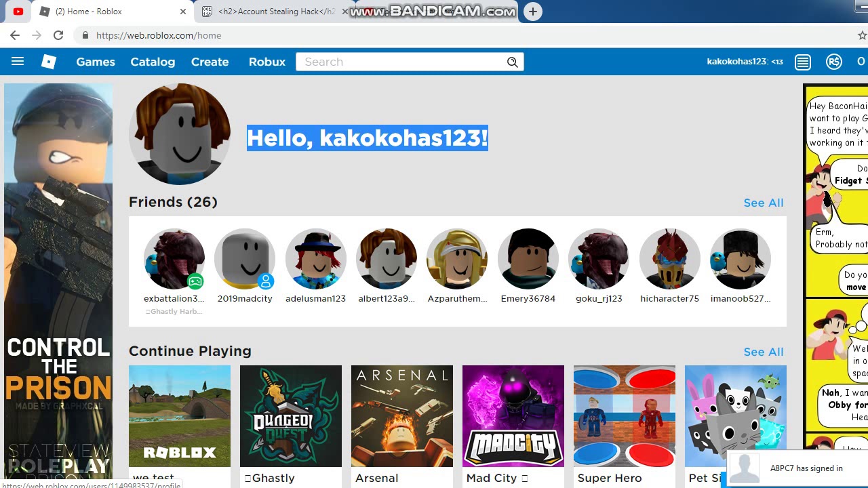Click online status icon on 2019madcity
This screenshot has height=488, width=868.
266,281
